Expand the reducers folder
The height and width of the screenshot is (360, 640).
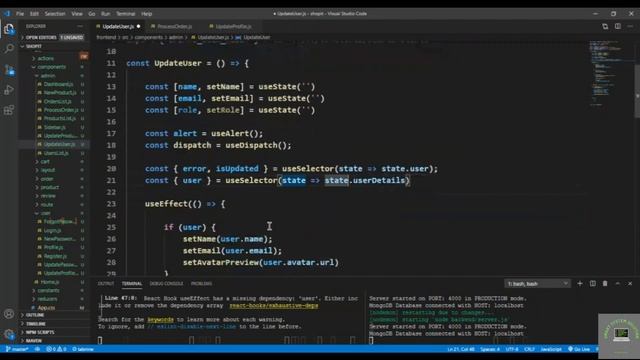click(47, 299)
